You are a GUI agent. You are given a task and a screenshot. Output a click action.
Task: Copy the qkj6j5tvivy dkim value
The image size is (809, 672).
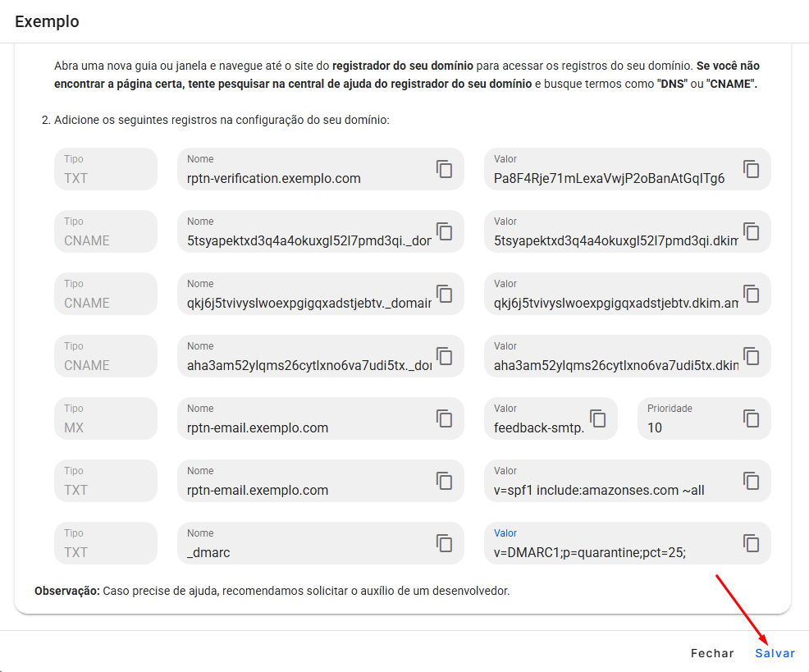tap(752, 294)
